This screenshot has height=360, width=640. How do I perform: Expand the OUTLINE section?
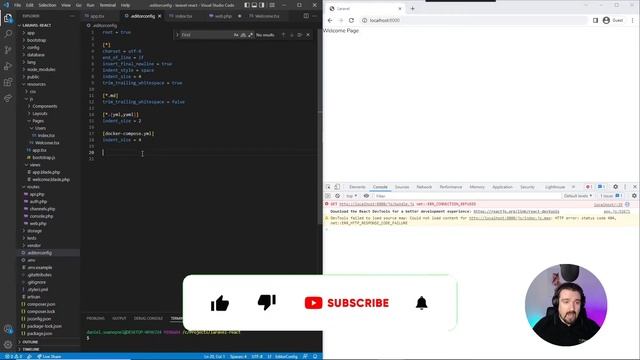(x=29, y=342)
